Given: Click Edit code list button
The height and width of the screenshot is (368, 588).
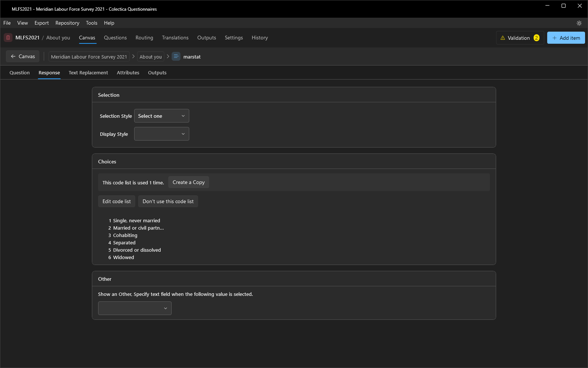Looking at the screenshot, I should (x=116, y=201).
